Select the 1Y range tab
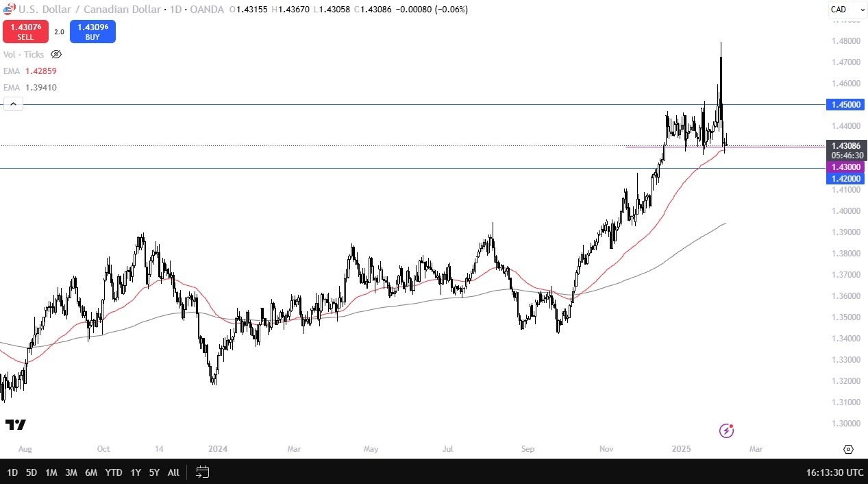This screenshot has height=484, width=868. point(135,472)
